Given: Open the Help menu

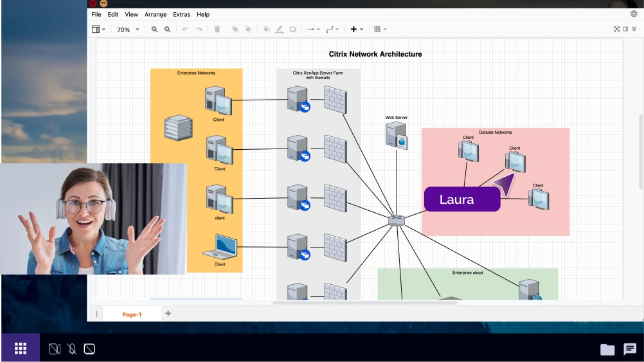Looking at the screenshot, I should [x=203, y=14].
